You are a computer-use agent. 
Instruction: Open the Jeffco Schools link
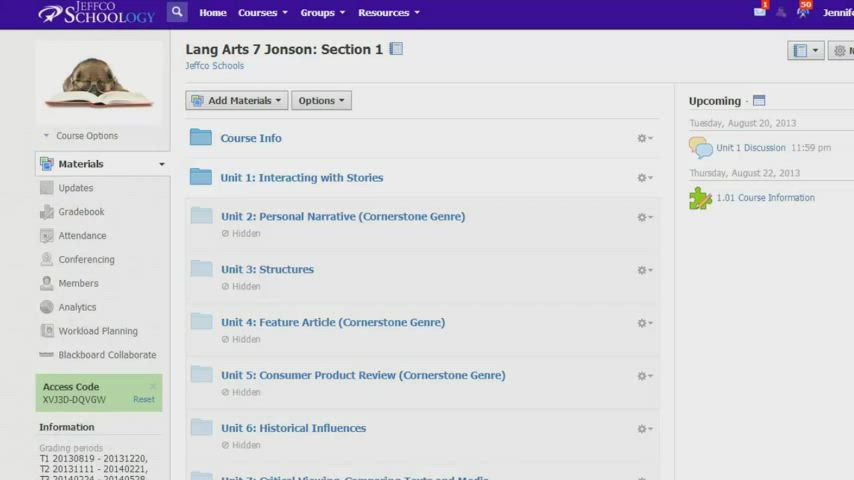[x=214, y=66]
